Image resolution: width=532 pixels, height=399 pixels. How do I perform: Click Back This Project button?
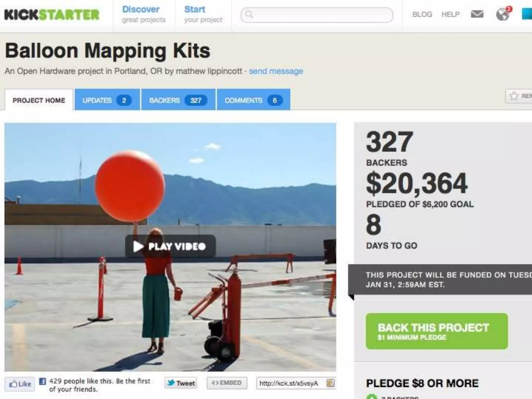tap(437, 331)
